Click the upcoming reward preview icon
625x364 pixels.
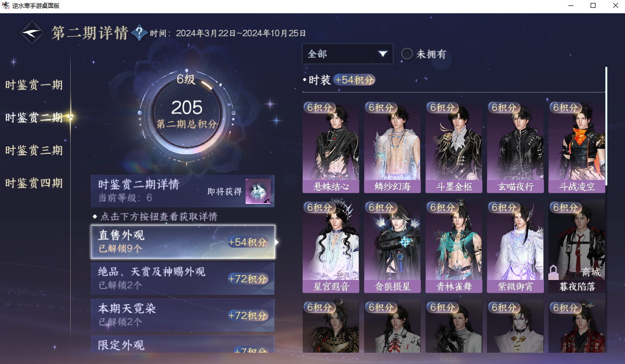[258, 192]
